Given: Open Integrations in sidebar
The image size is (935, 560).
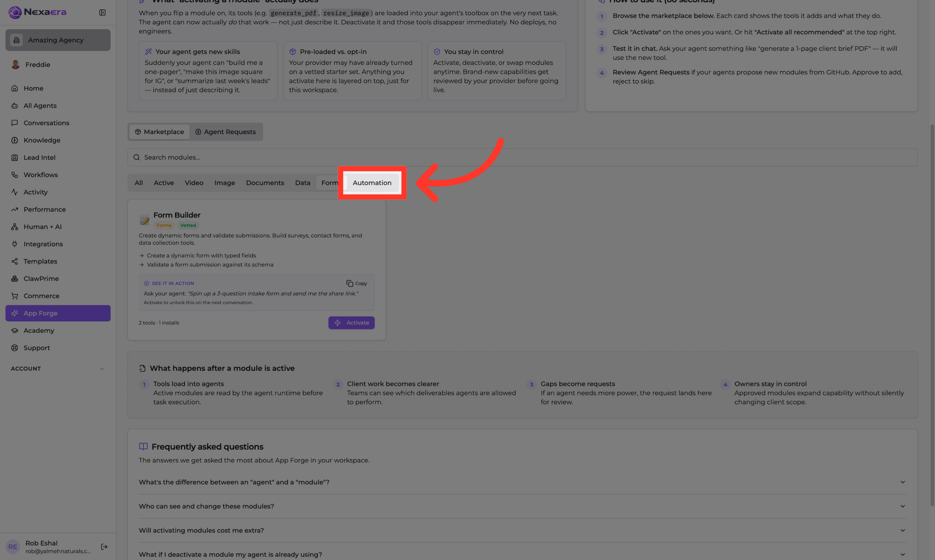Looking at the screenshot, I should [x=58, y=244].
